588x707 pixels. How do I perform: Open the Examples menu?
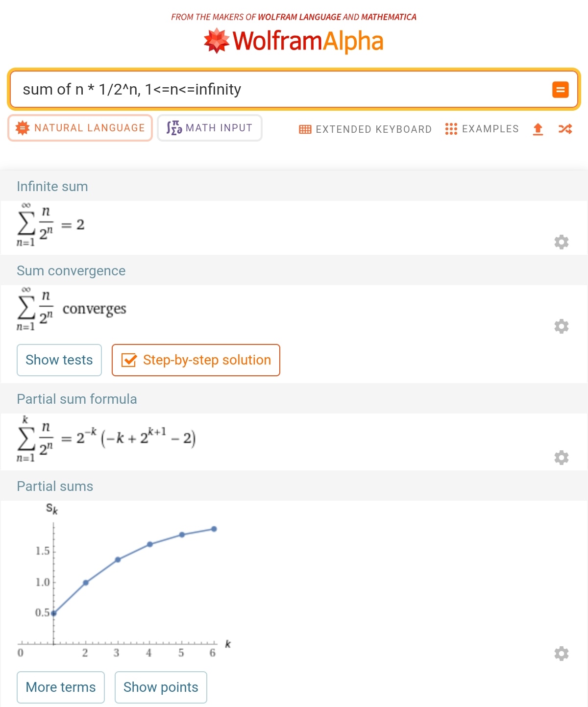pos(482,129)
